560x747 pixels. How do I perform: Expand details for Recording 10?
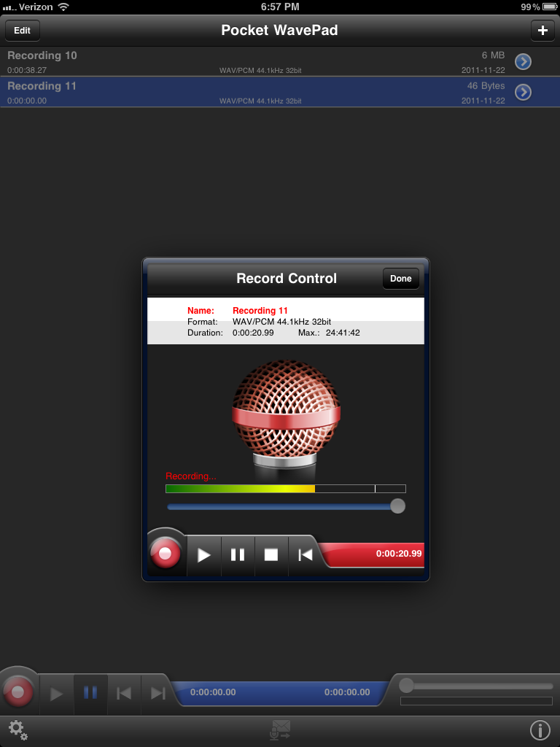(x=523, y=62)
